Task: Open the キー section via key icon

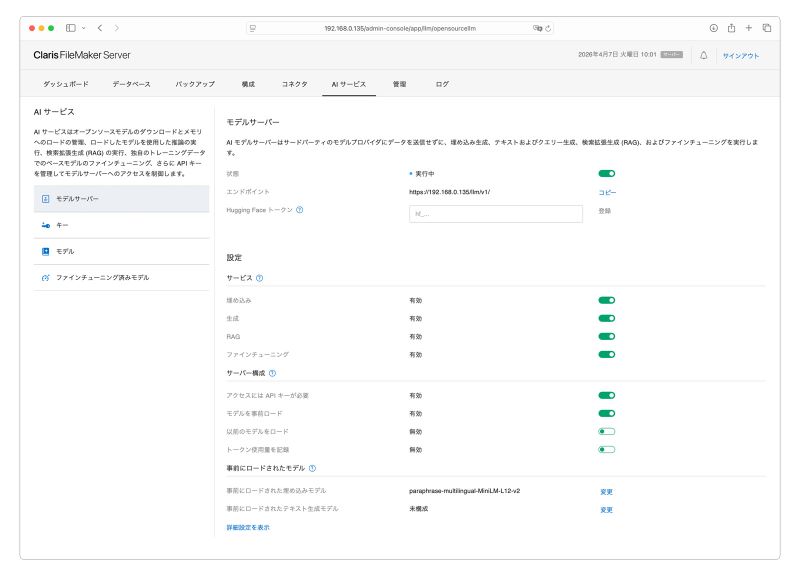Action: point(45,225)
